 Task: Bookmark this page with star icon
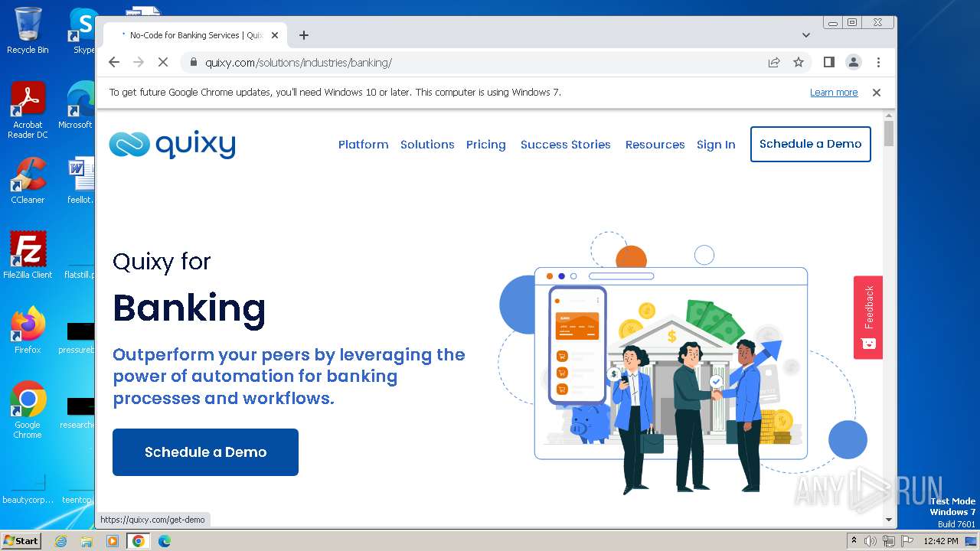[799, 63]
